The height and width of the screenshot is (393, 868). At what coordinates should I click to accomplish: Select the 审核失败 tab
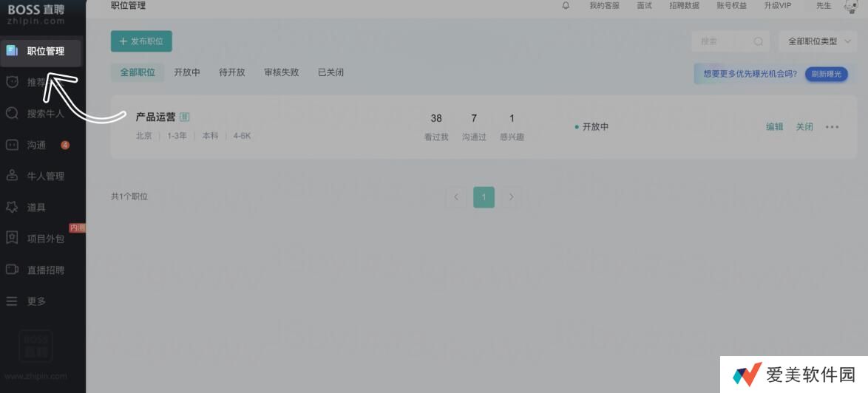click(x=281, y=72)
